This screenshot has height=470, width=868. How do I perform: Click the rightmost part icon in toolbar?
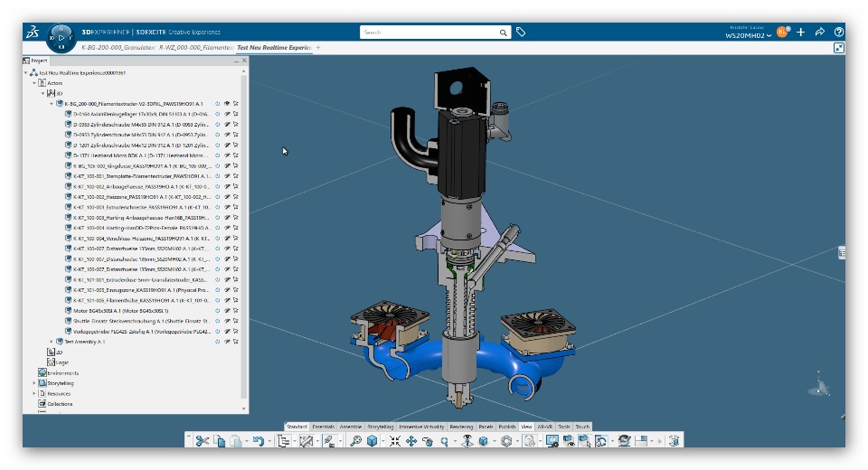point(674,441)
